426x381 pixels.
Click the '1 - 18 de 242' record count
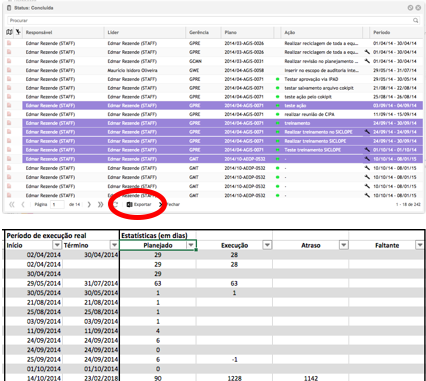pyautogui.click(x=408, y=204)
